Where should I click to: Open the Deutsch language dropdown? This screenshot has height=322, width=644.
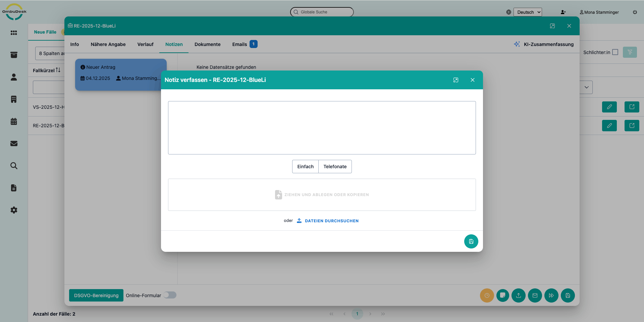[527, 12]
